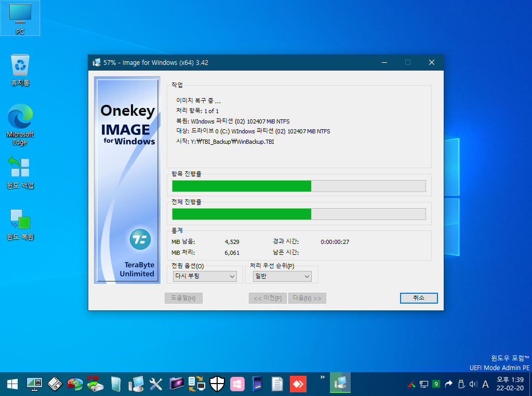
Task: Show more taskbar icons with chevron
Action: pos(322,377)
